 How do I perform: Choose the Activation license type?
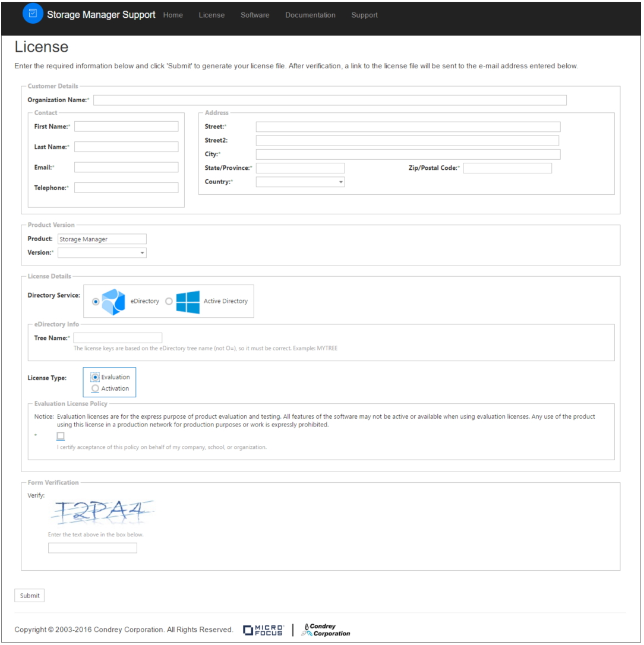pos(95,389)
